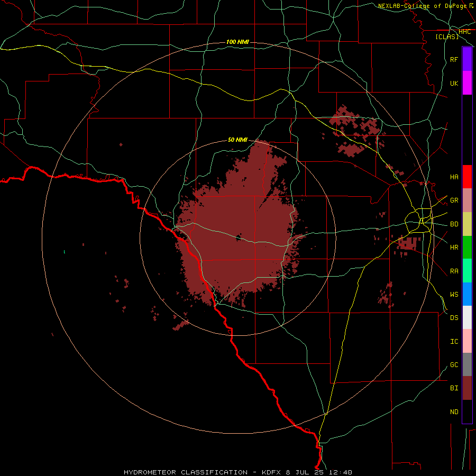Click the ND black legend swatch

click(x=467, y=411)
